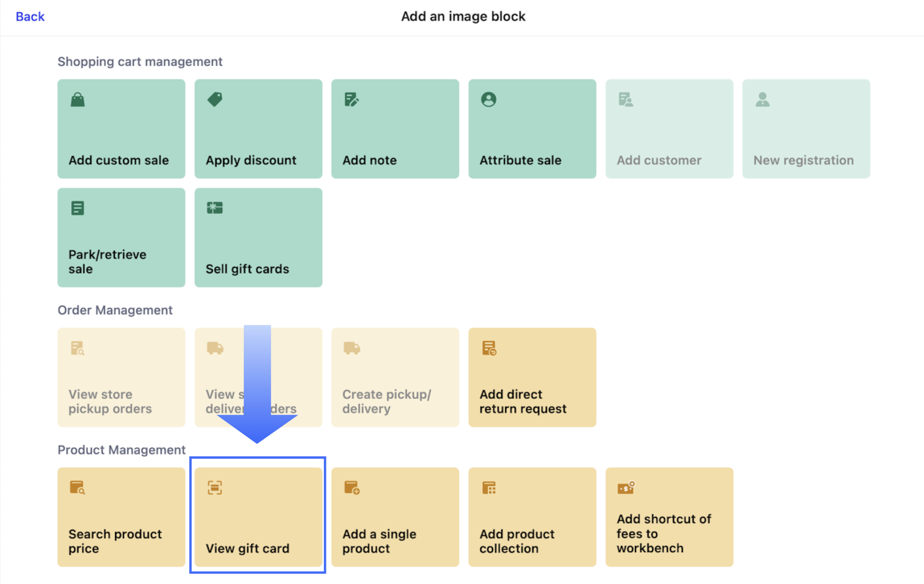Click the fee shortcut dollar icon
The image size is (924, 584).
[x=626, y=488]
